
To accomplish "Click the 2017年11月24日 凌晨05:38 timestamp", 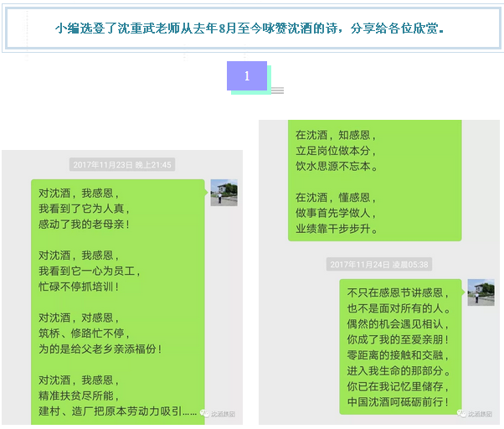I will [x=379, y=264].
